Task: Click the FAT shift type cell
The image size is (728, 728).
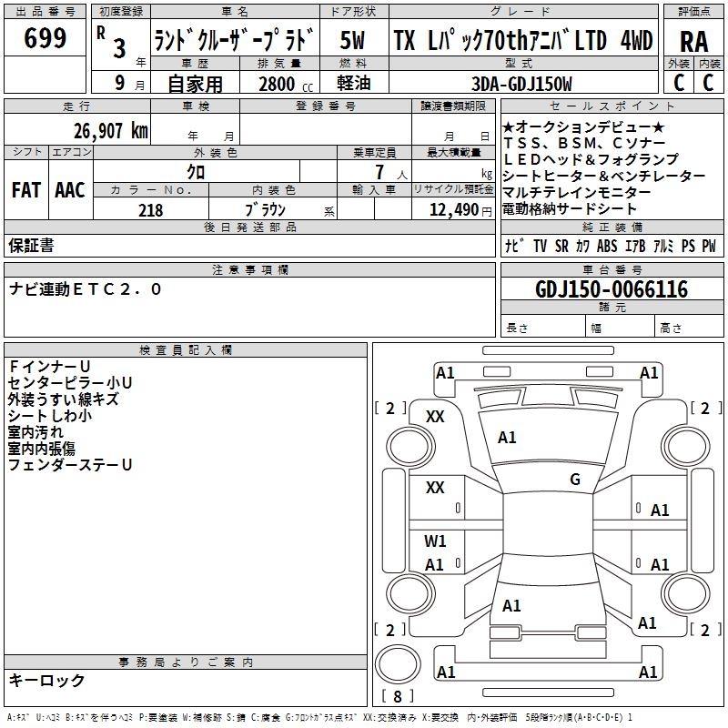Action: pos(25,190)
